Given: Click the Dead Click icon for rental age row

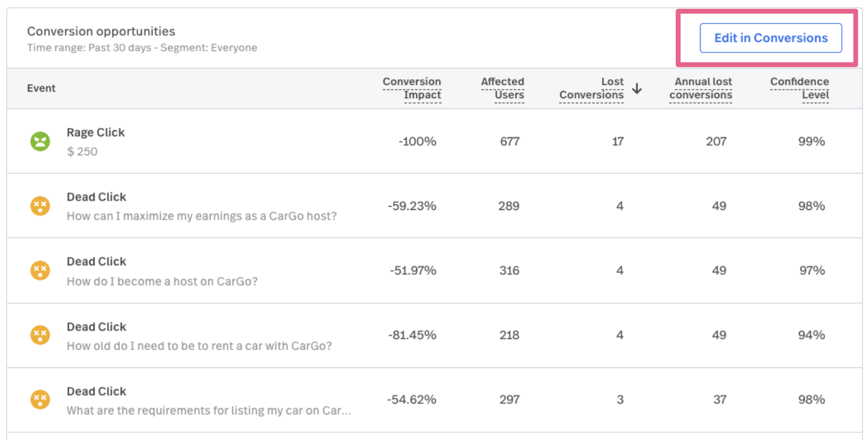Looking at the screenshot, I should (40, 335).
